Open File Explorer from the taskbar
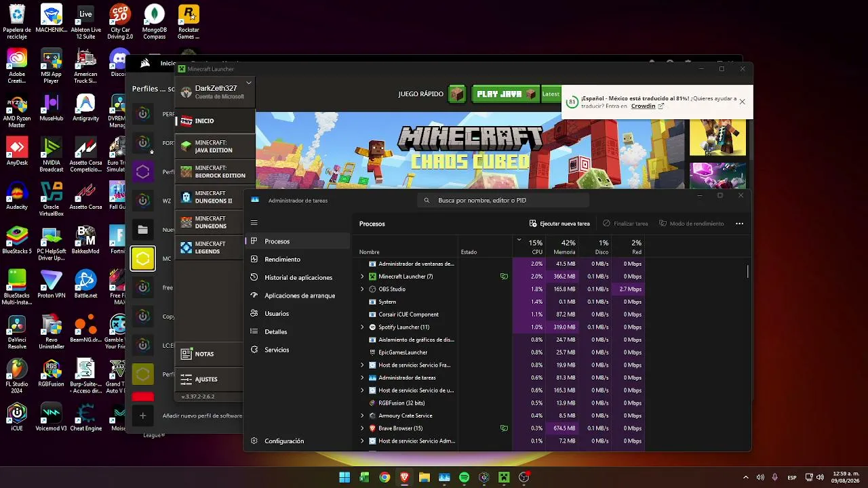The width and height of the screenshot is (868, 488). (x=425, y=477)
